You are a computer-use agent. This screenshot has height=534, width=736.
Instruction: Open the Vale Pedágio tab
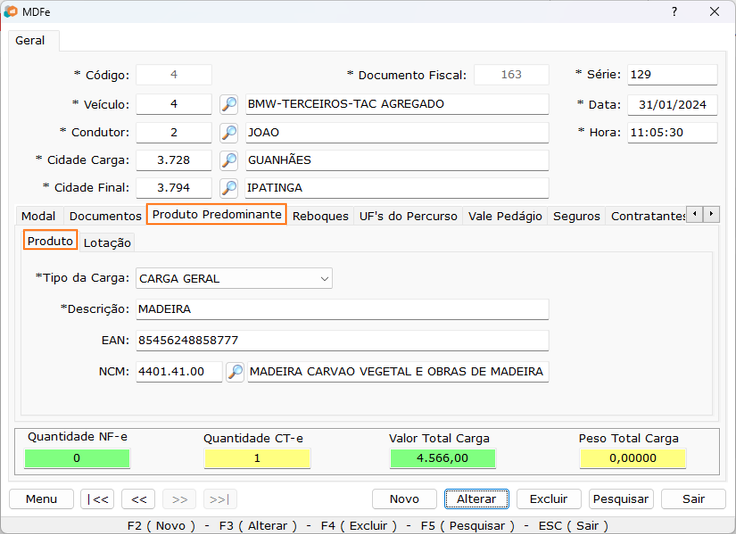505,216
